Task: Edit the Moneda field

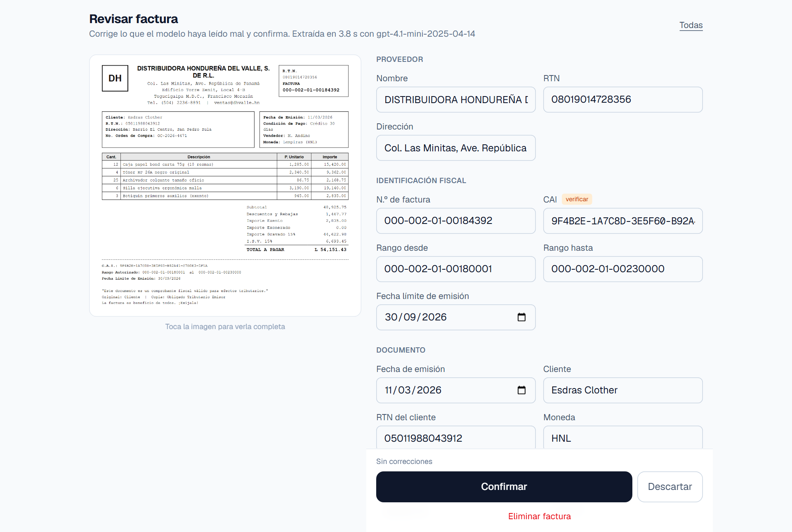Action: (623, 438)
